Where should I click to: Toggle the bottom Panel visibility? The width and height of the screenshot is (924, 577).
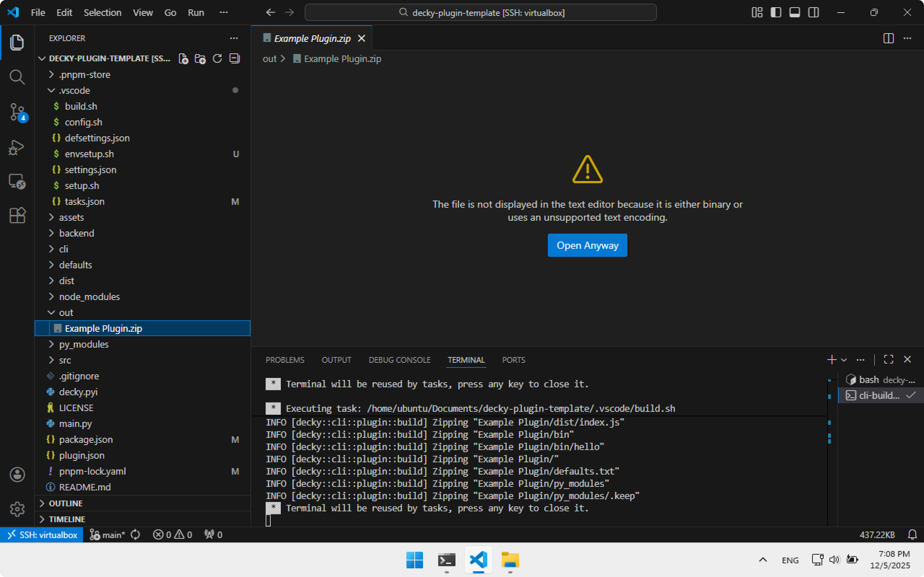pos(794,13)
